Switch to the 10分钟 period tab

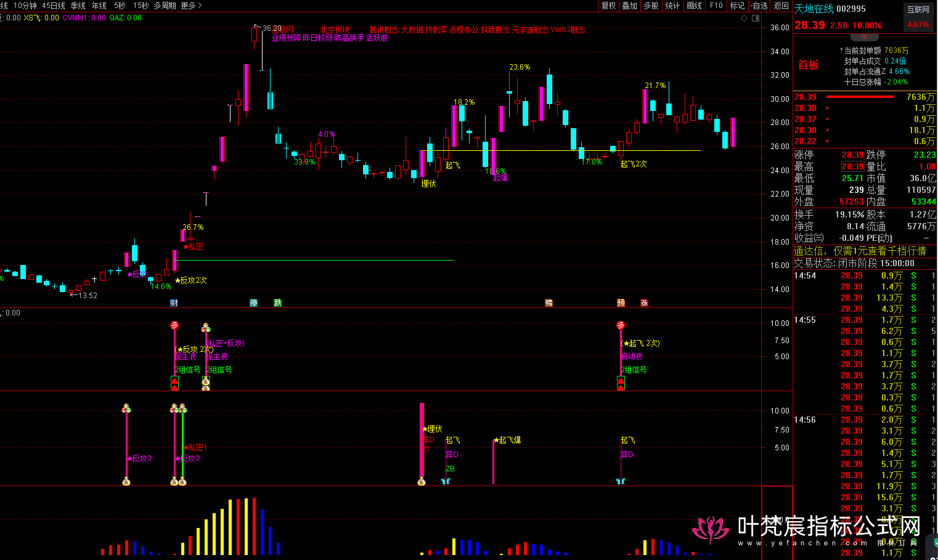[25, 6]
